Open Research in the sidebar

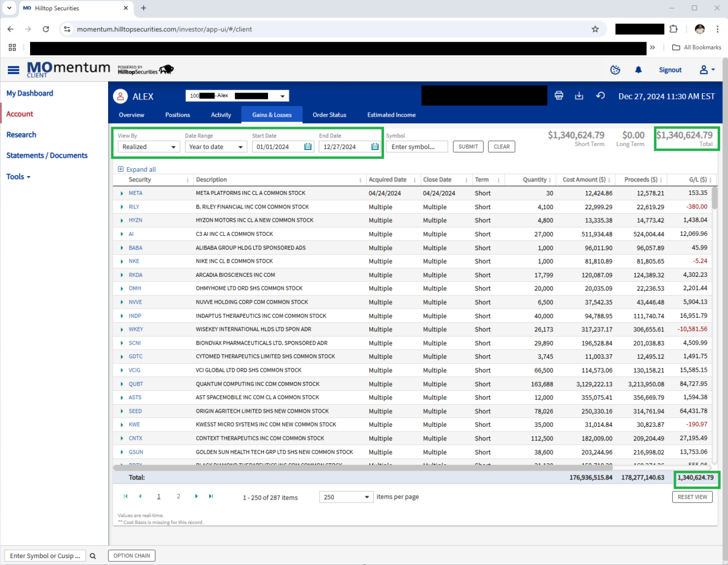pos(21,135)
